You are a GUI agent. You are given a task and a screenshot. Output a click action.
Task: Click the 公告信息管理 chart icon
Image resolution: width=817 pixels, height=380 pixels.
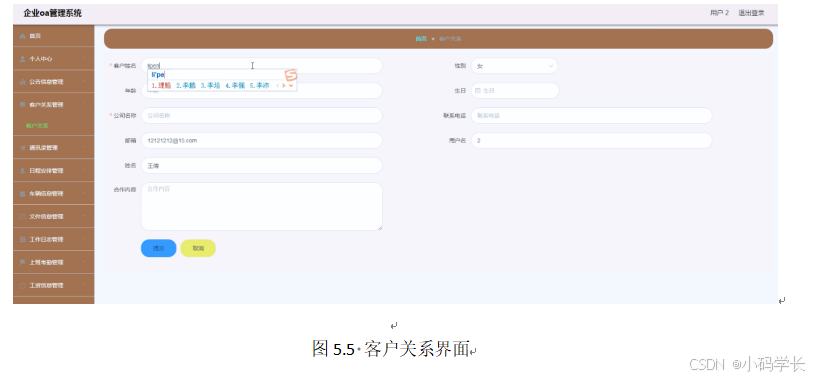click(22, 82)
